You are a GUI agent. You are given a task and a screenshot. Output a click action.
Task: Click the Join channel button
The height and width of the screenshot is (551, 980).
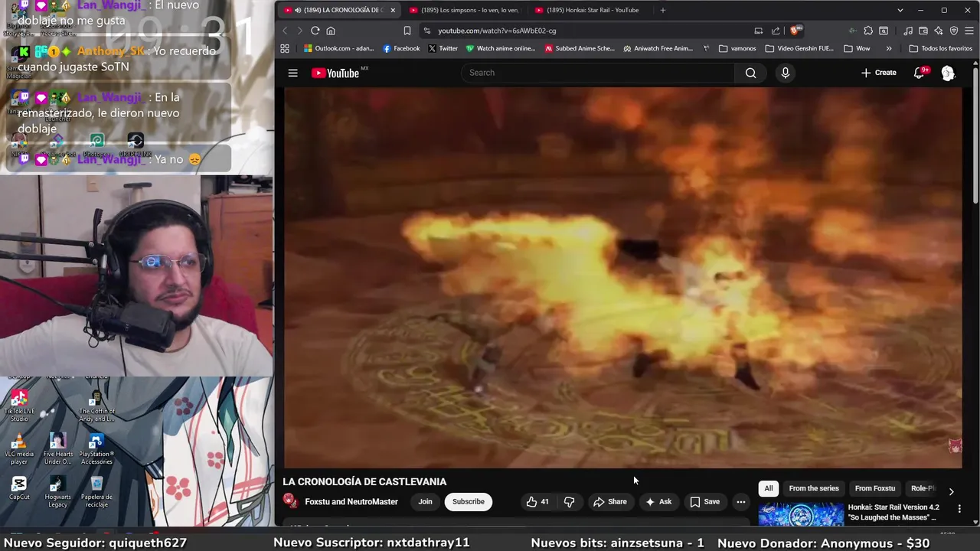point(425,502)
